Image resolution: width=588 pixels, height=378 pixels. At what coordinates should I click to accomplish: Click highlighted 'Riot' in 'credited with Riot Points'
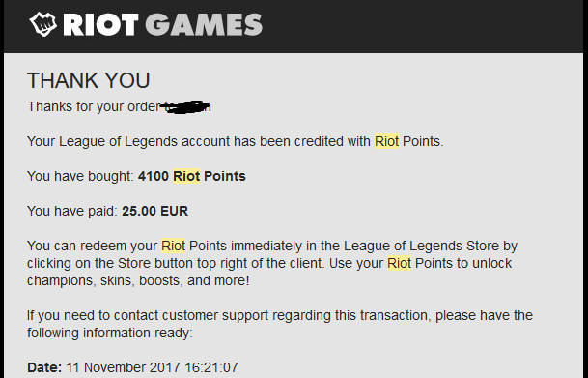click(x=386, y=141)
